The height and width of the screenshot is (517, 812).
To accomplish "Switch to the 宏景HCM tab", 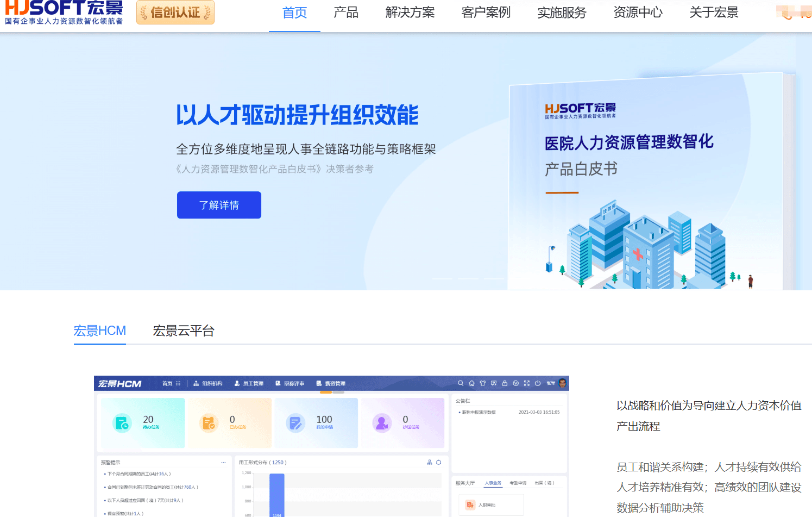I will pos(100,331).
